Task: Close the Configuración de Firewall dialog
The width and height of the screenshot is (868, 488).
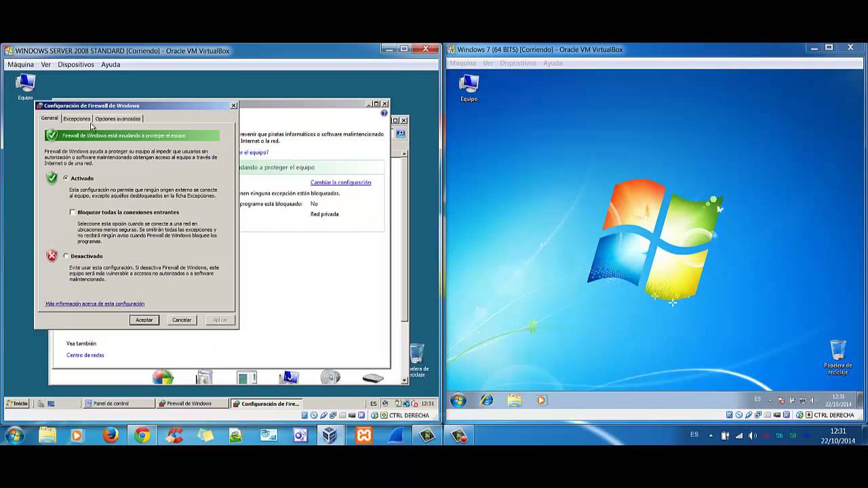Action: coord(233,106)
